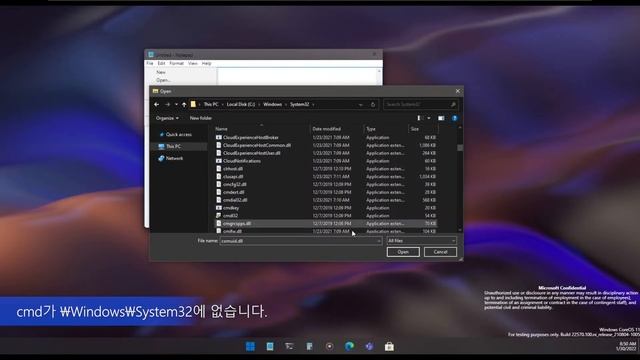The width and height of the screenshot is (640, 360).
Task: Sort by Type column header
Action: pyautogui.click(x=371, y=129)
